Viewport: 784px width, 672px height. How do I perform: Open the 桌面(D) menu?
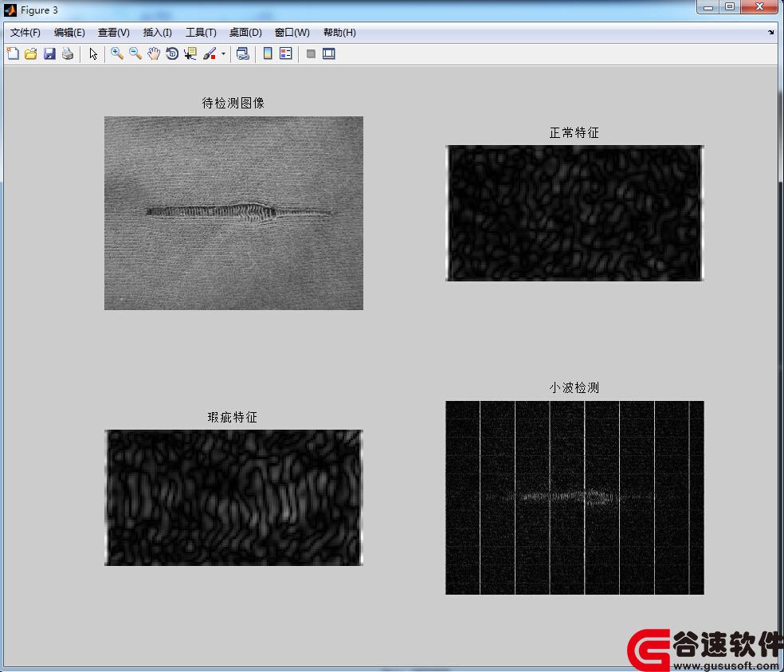(245, 33)
